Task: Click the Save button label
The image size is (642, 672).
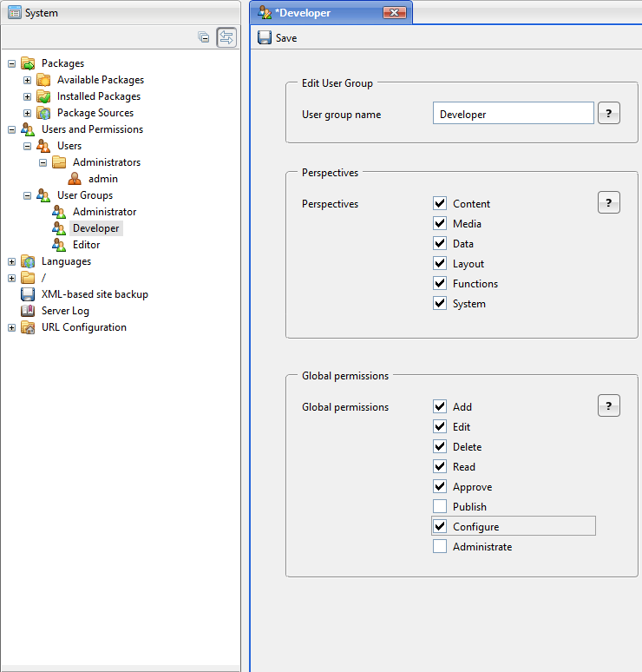Action: coord(286,38)
